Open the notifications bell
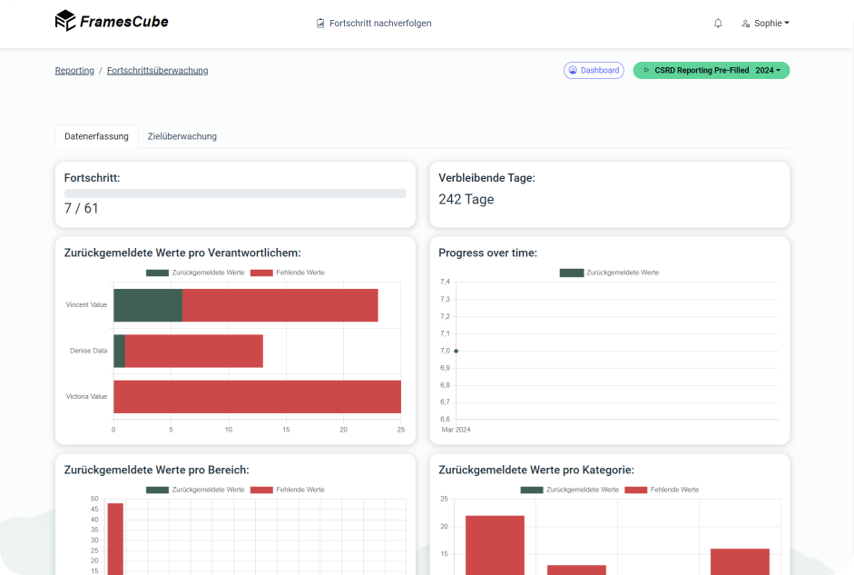Viewport: 854px width, 575px height. tap(718, 23)
